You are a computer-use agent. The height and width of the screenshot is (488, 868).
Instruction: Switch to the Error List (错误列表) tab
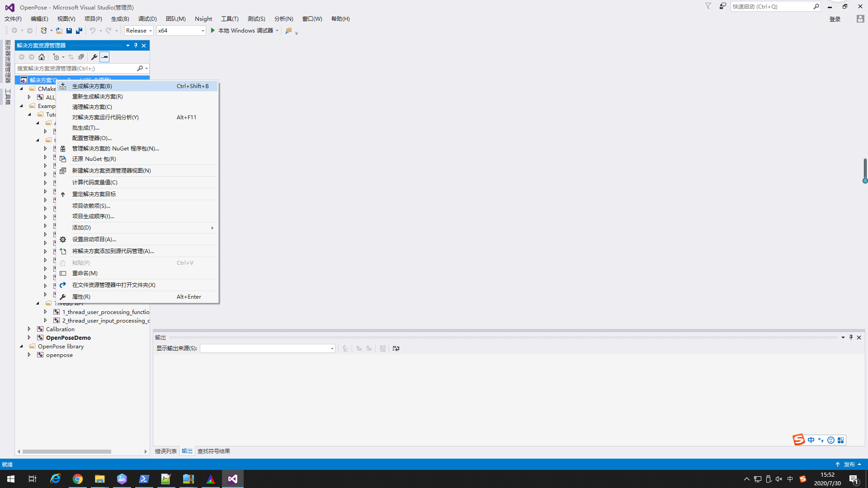point(165,451)
